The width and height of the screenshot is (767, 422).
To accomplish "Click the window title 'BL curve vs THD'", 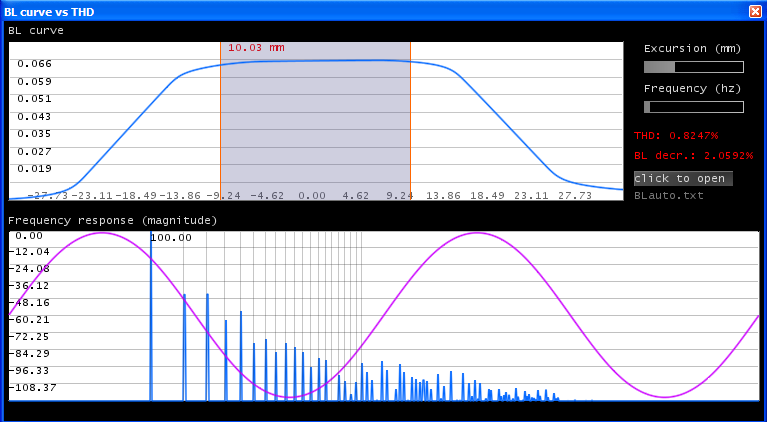I will 49,12.
